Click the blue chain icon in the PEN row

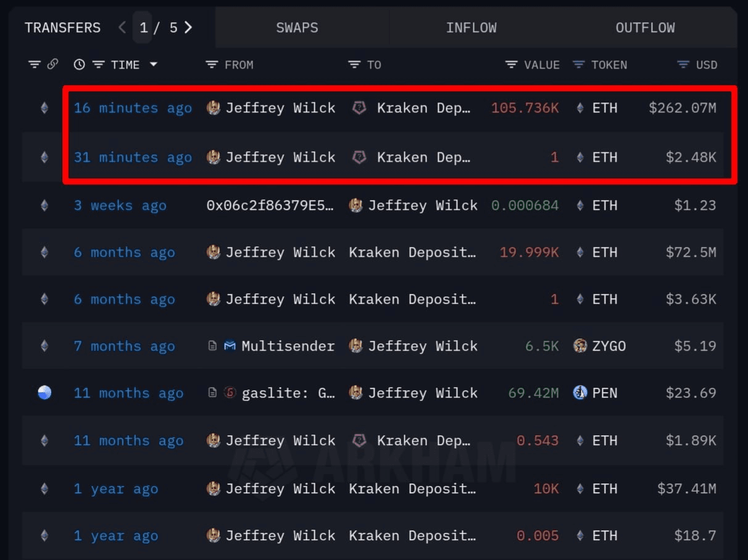44,393
